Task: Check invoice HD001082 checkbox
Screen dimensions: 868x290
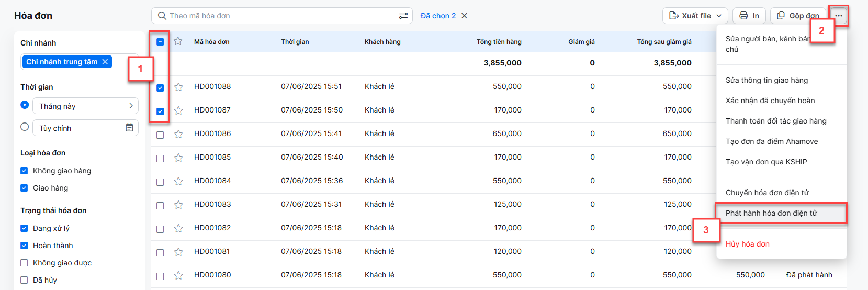Action: pyautogui.click(x=160, y=229)
